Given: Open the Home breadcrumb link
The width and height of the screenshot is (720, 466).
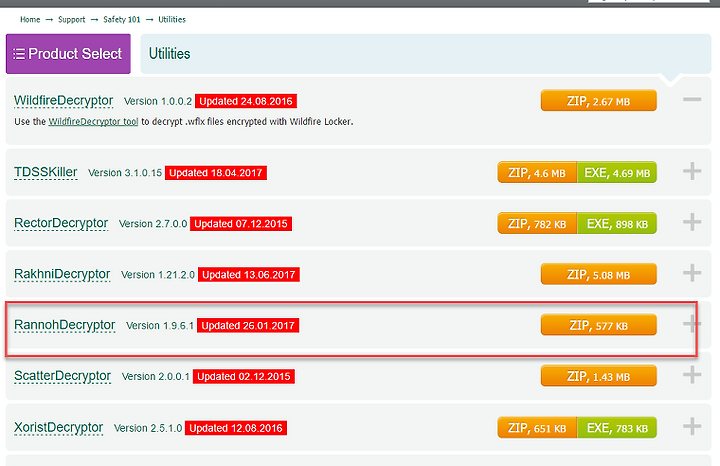Looking at the screenshot, I should pos(30,19).
